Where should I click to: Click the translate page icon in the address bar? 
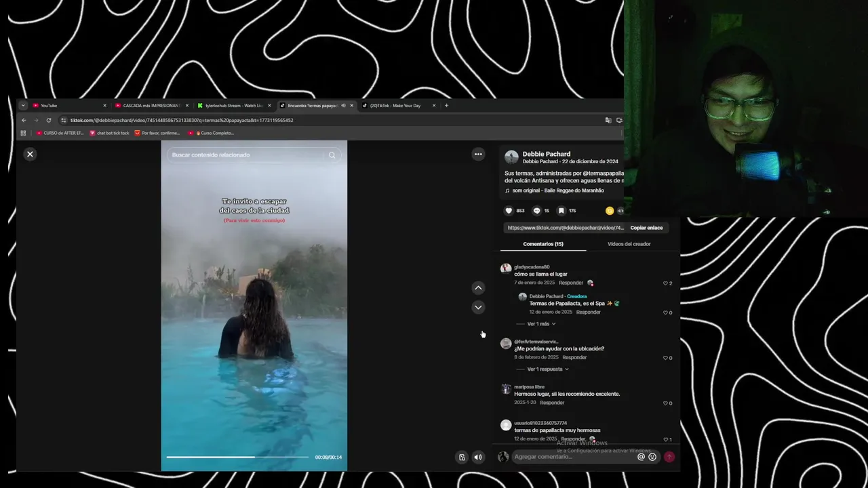coord(608,120)
